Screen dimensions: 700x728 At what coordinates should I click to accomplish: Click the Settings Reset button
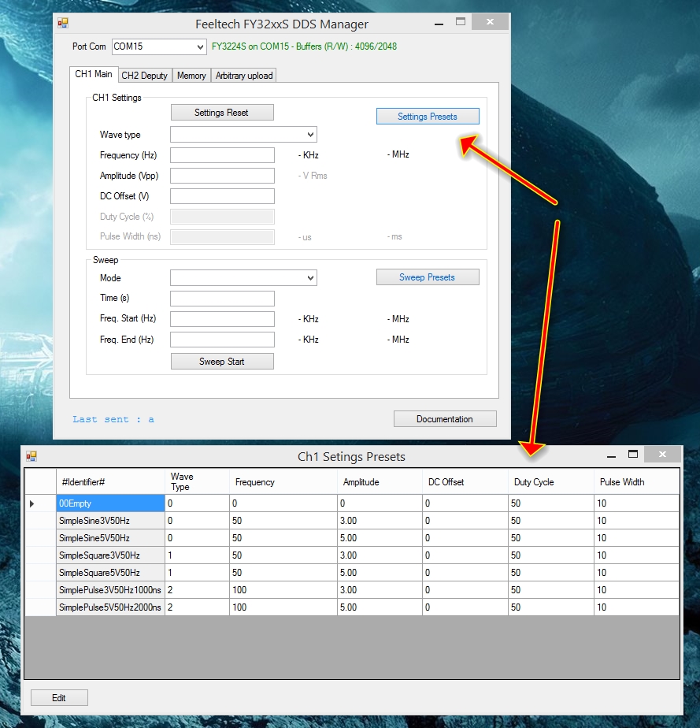[222, 113]
